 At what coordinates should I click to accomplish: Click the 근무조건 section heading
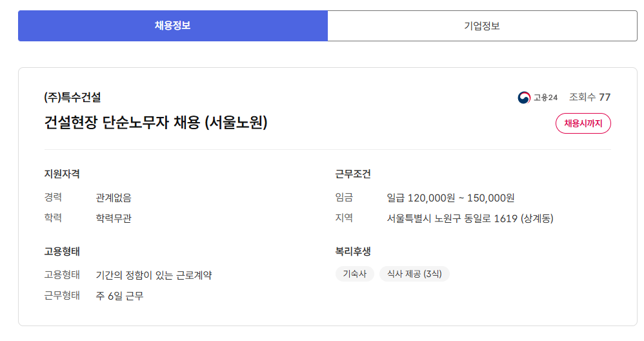click(353, 174)
